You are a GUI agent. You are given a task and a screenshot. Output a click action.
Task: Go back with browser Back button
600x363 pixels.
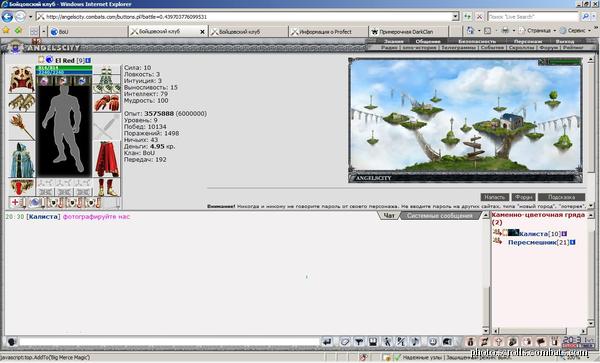click(x=7, y=16)
